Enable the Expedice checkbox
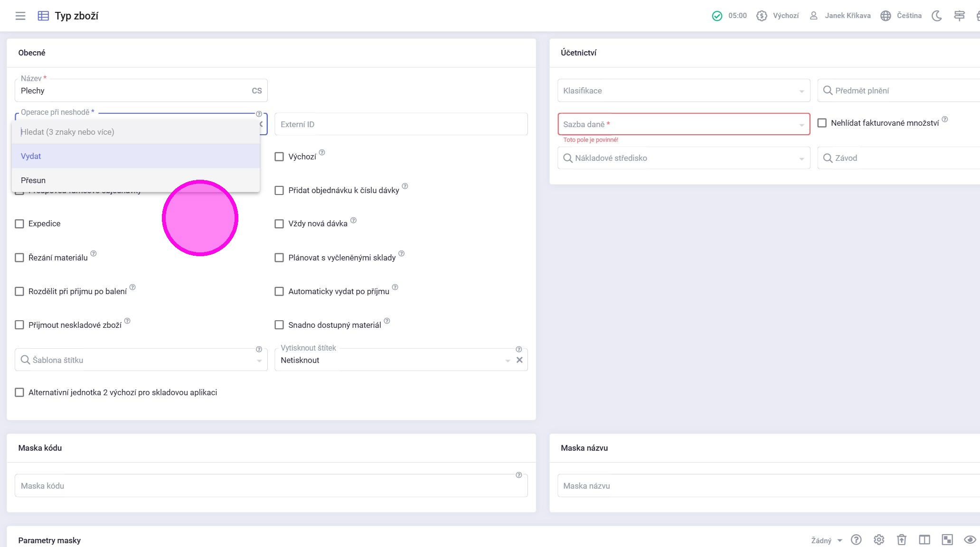 (x=19, y=224)
